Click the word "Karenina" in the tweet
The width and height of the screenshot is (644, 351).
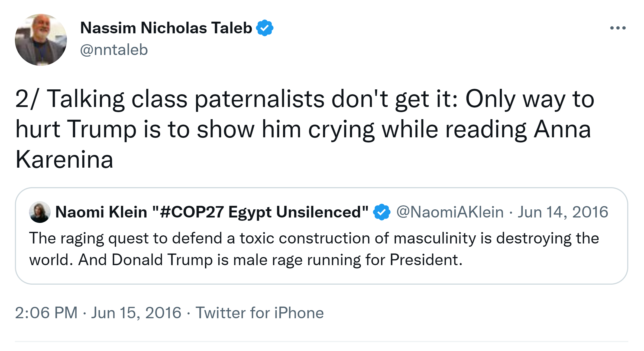(64, 160)
